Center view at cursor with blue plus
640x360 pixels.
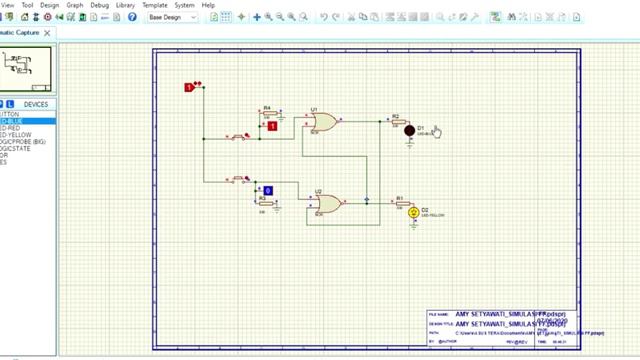click(257, 17)
